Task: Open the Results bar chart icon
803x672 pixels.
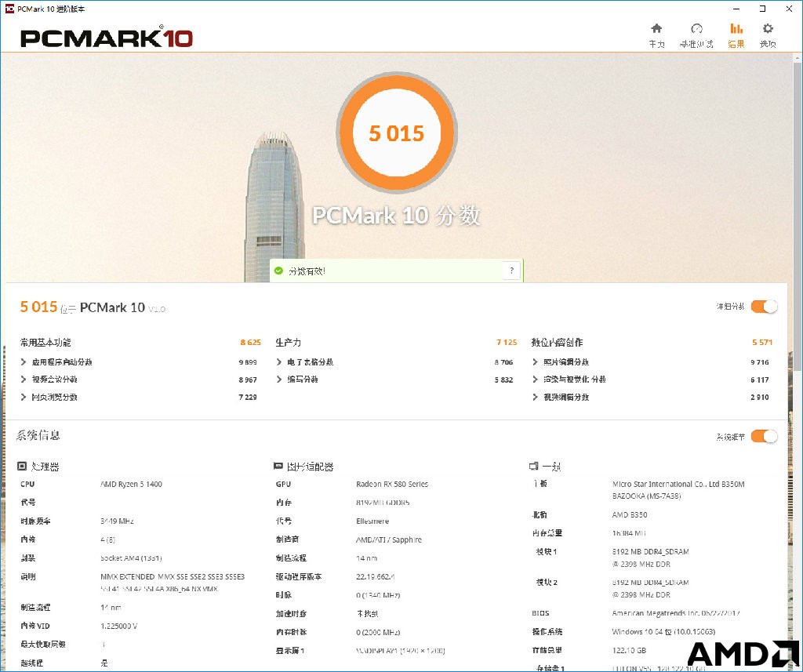Action: point(736,28)
